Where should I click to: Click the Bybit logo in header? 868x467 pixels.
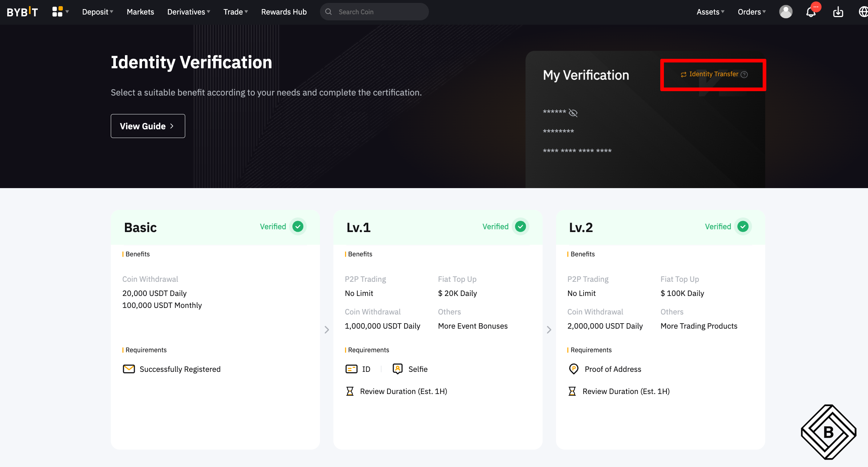[x=22, y=12]
